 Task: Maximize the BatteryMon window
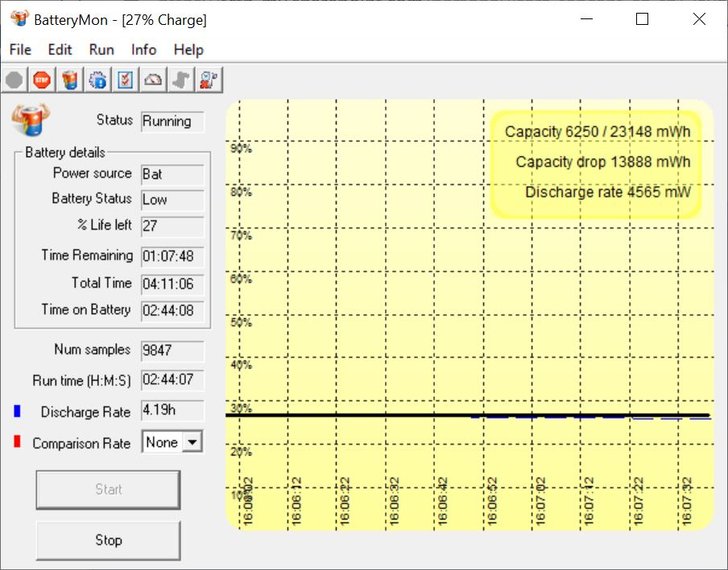642,19
